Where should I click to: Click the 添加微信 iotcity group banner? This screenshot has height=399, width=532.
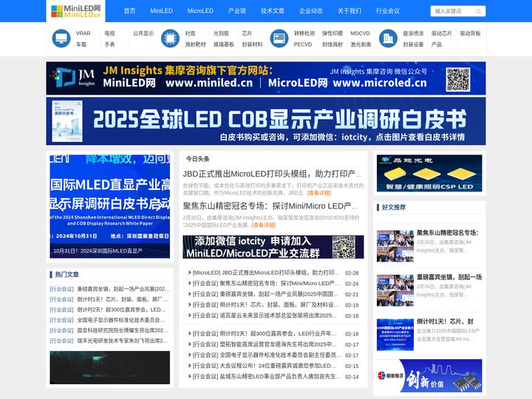(273, 247)
